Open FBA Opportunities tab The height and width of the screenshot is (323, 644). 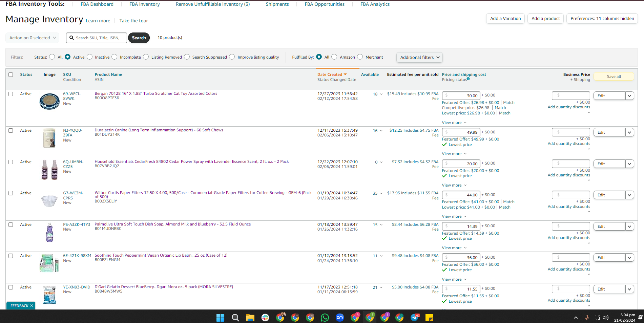pos(325,4)
